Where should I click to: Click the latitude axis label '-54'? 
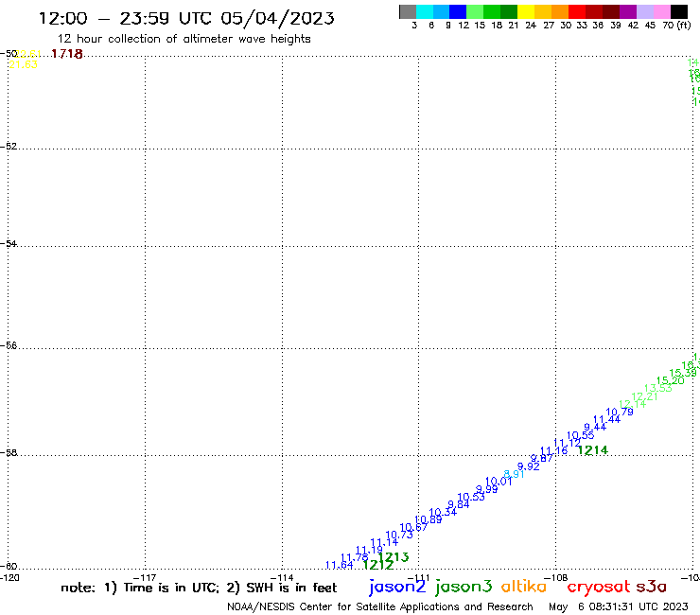coord(9,244)
